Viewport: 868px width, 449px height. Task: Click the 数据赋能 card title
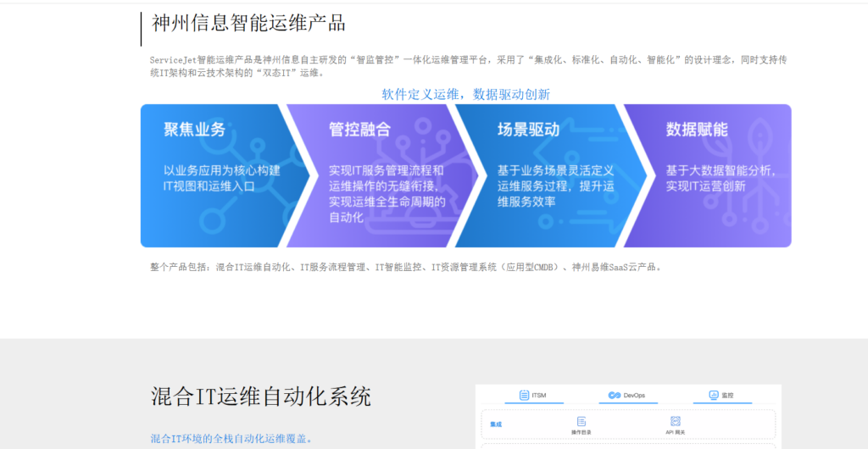697,130
